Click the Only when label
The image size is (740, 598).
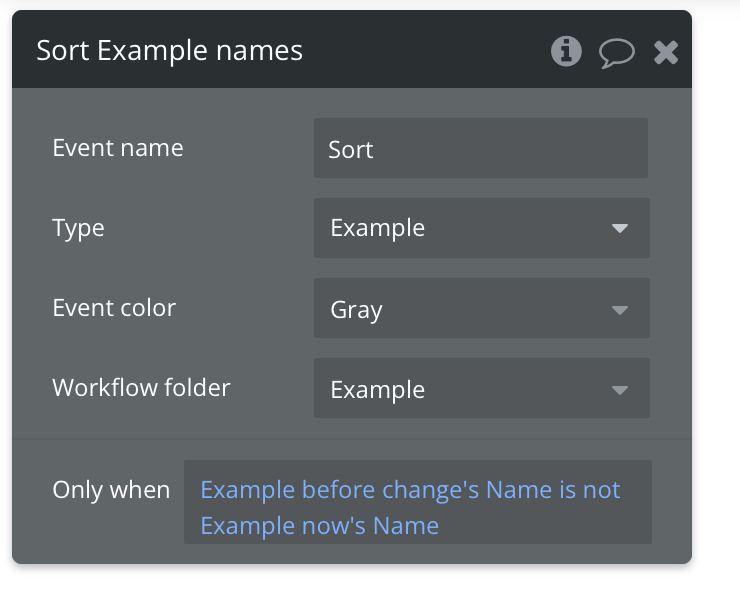pyautogui.click(x=111, y=490)
